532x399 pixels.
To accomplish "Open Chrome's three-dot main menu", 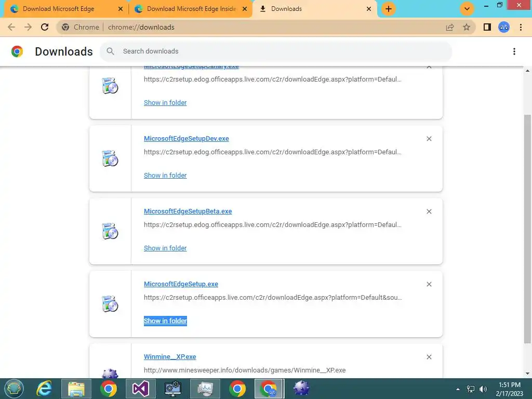I will (521, 27).
